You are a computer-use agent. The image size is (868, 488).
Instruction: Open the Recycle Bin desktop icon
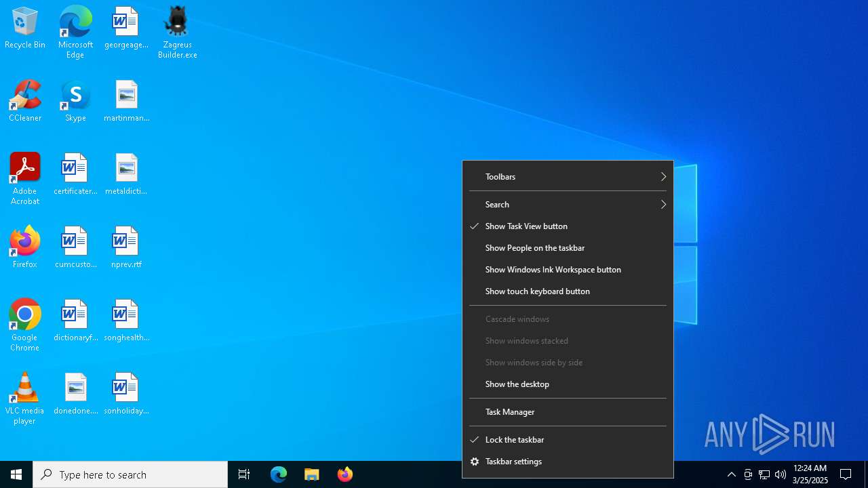coord(25,28)
